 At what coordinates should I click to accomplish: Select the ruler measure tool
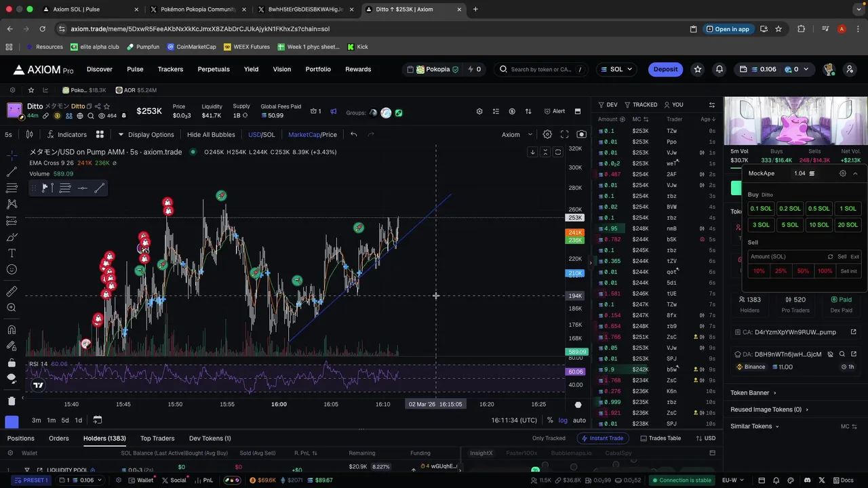coord(12,291)
